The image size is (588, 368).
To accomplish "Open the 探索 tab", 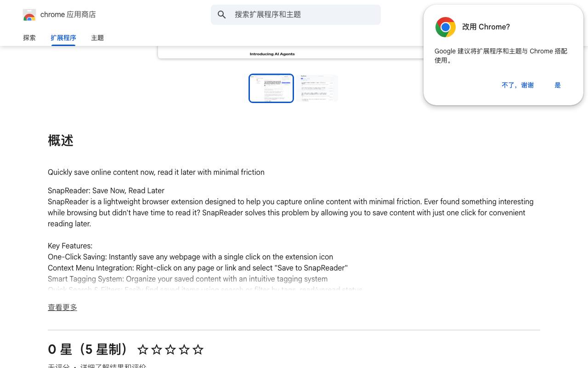I will [x=29, y=38].
